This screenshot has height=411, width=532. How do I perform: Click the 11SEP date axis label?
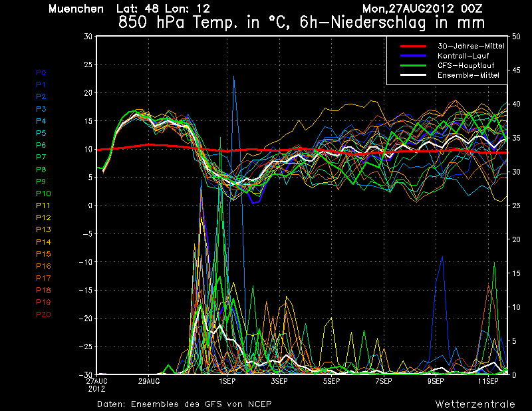[x=488, y=382]
